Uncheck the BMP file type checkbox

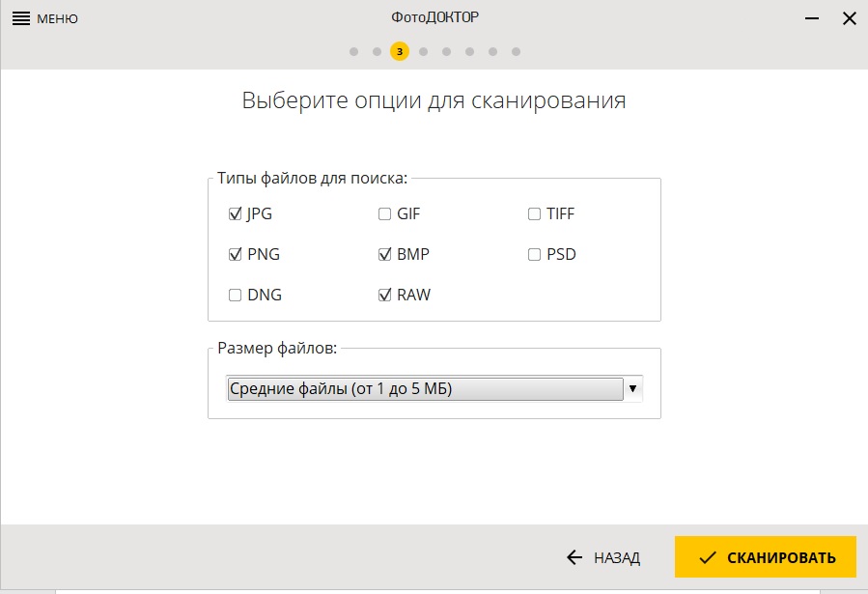[384, 254]
